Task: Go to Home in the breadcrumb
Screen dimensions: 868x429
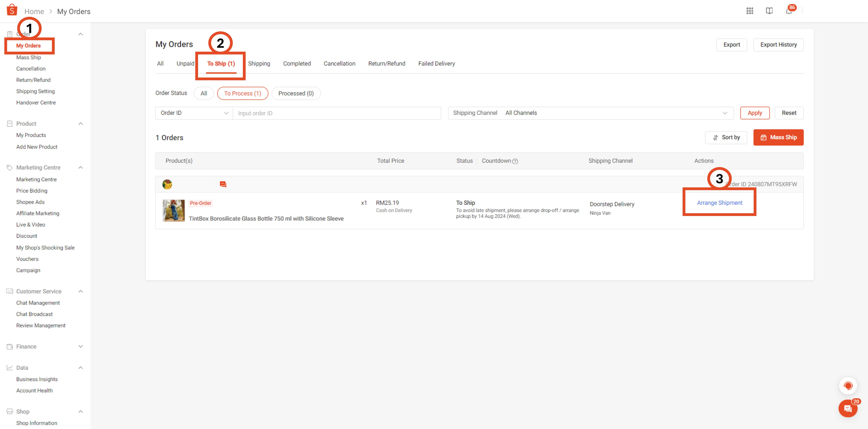Action: (34, 11)
